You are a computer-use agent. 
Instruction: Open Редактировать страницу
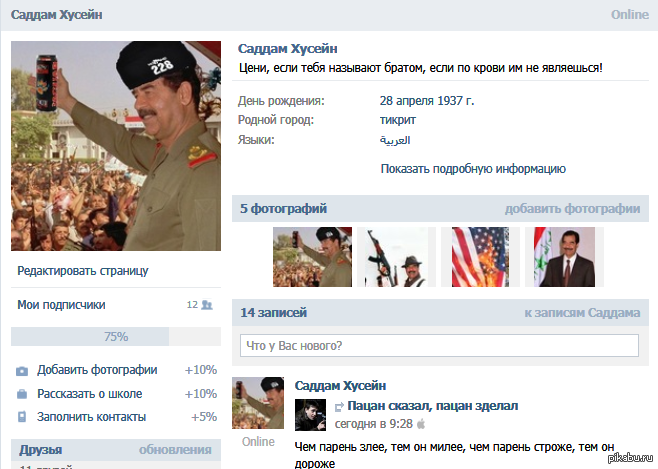[82, 271]
